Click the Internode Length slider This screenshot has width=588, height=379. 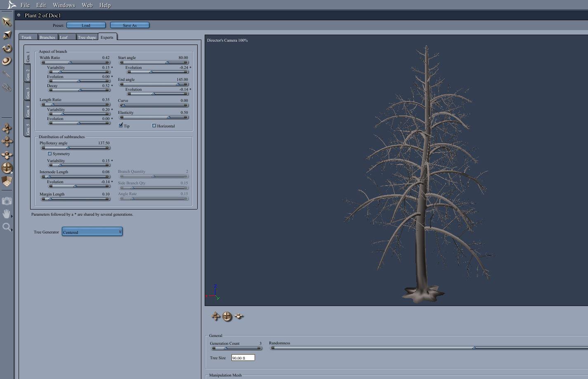click(x=76, y=177)
